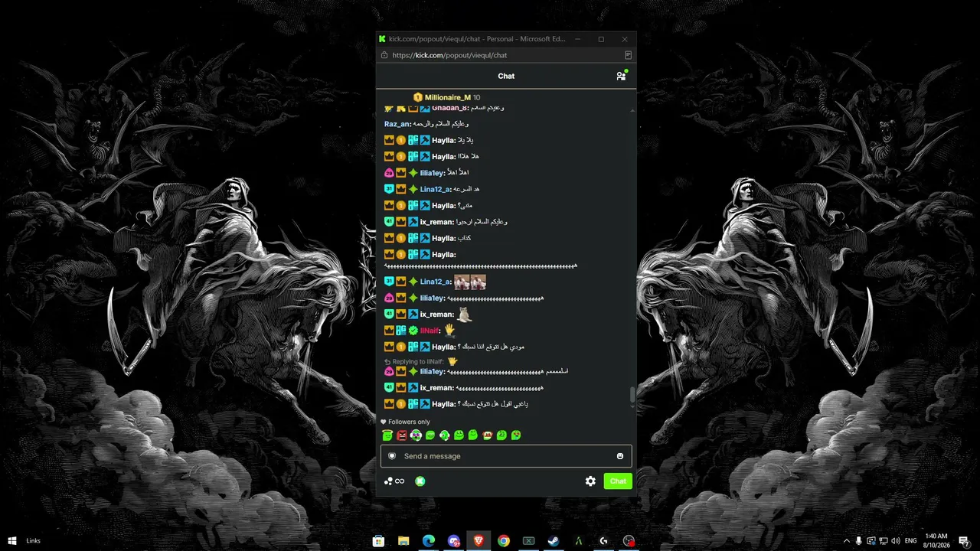Open IINaif username in chat

430,331
